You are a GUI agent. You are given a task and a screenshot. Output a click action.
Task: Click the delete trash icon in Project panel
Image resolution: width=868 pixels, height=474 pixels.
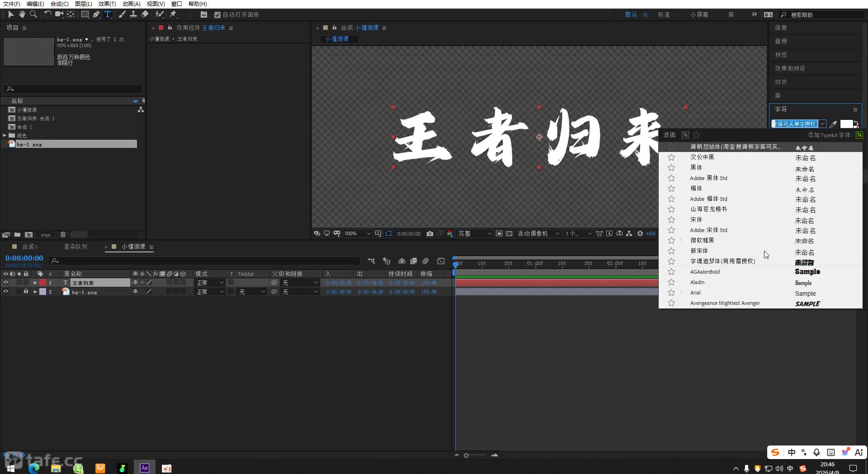pyautogui.click(x=63, y=235)
